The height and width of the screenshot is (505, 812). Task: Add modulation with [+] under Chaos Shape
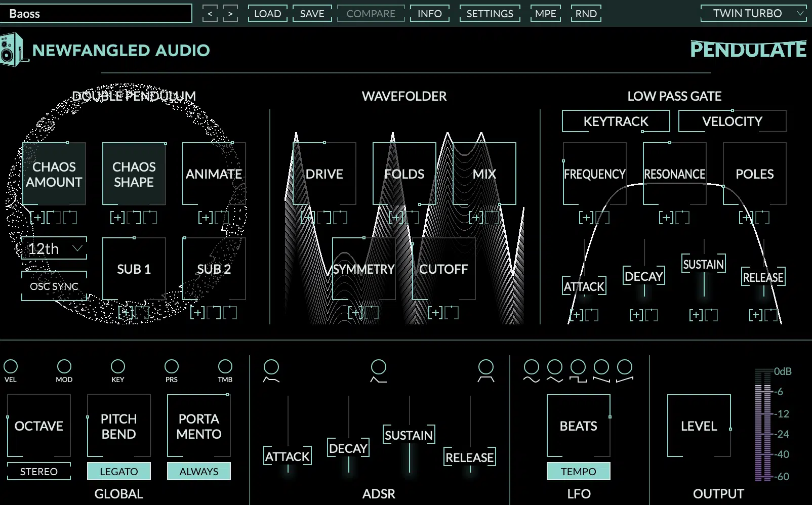[x=117, y=218]
